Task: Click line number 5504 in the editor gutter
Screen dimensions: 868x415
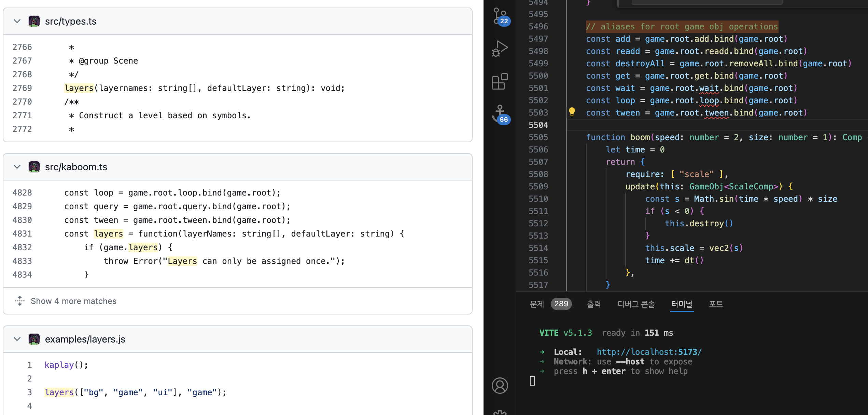Action: 538,125
